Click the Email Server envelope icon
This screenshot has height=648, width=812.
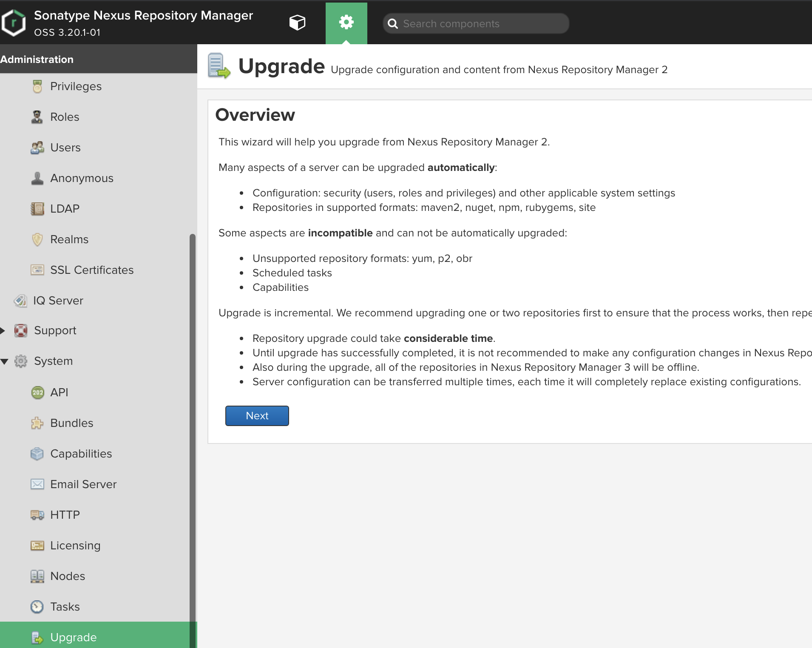[37, 484]
